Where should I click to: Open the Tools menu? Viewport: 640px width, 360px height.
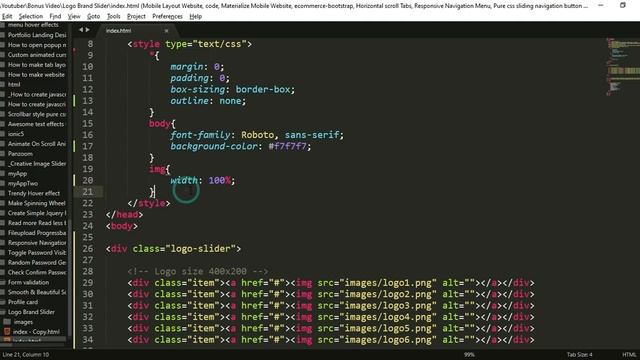pos(113,16)
